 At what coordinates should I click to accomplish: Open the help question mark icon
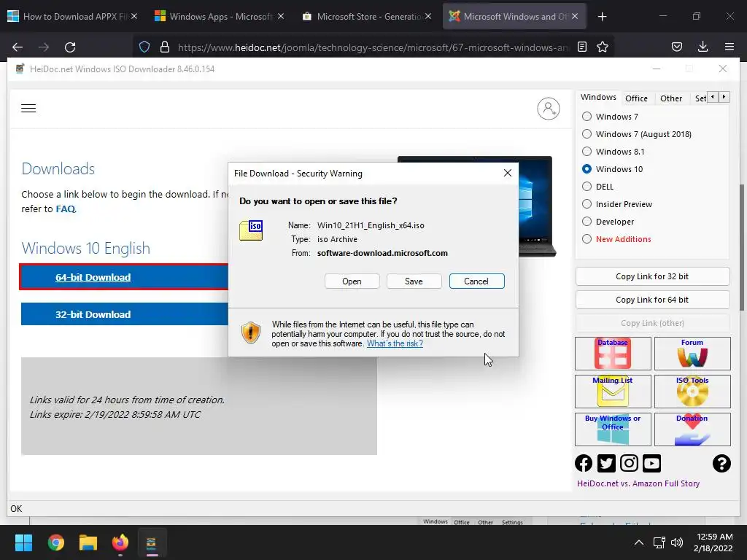(x=721, y=463)
